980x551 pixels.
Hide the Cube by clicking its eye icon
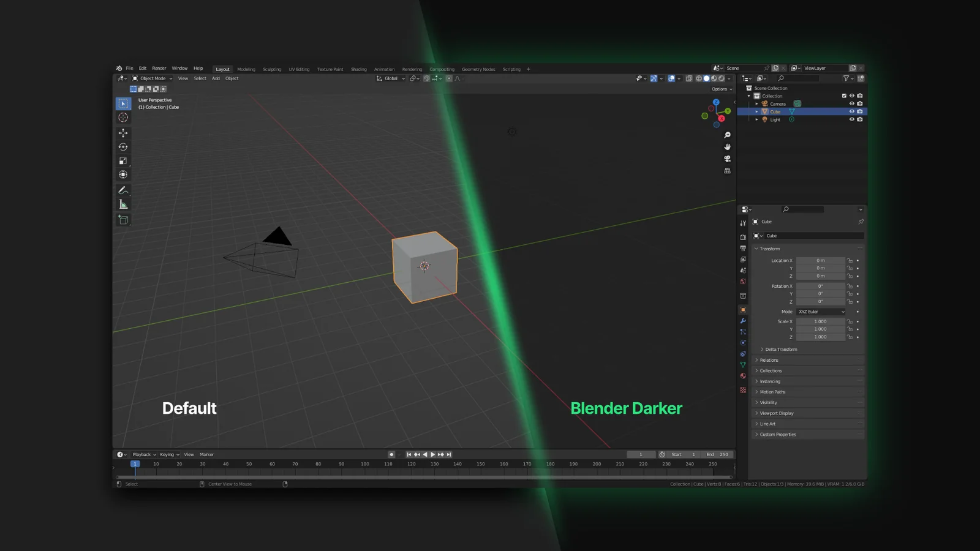pos(852,111)
